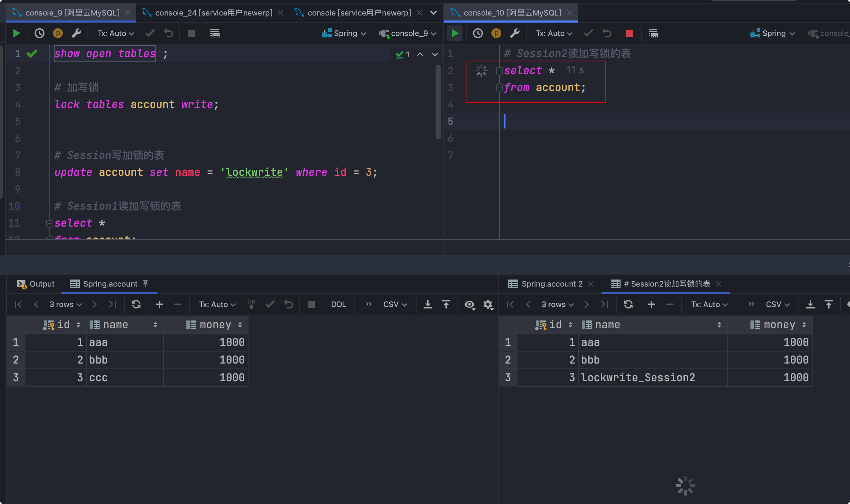Image resolution: width=850 pixels, height=504 pixels.
Task: Reload the left Spring.account result grid
Action: tap(136, 304)
